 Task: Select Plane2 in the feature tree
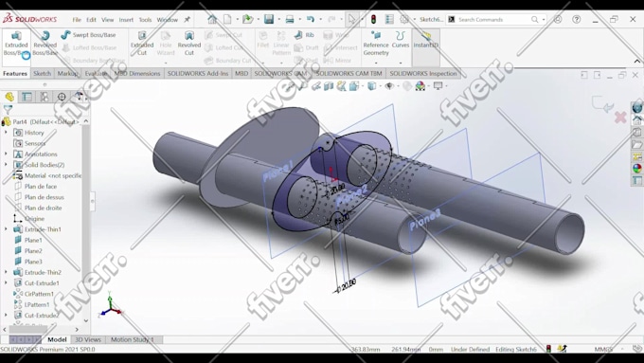pyautogui.click(x=33, y=251)
